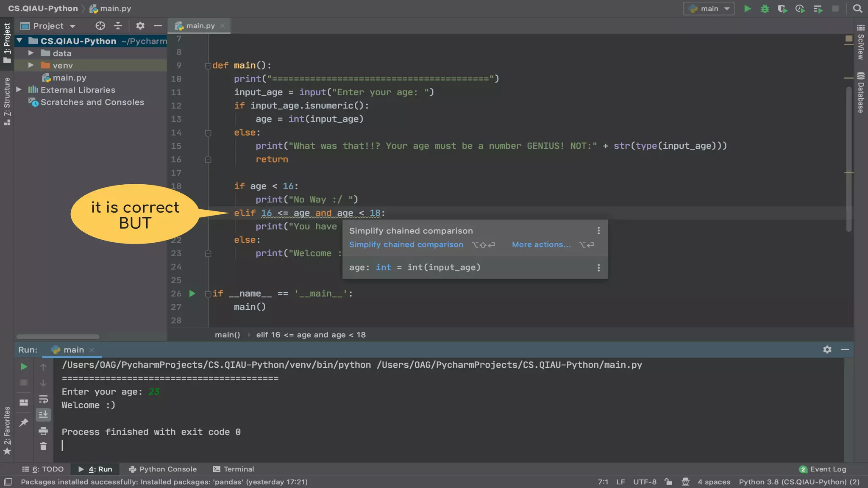Expand the data folder in the project tree
The height and width of the screenshot is (488, 868).
coord(31,53)
